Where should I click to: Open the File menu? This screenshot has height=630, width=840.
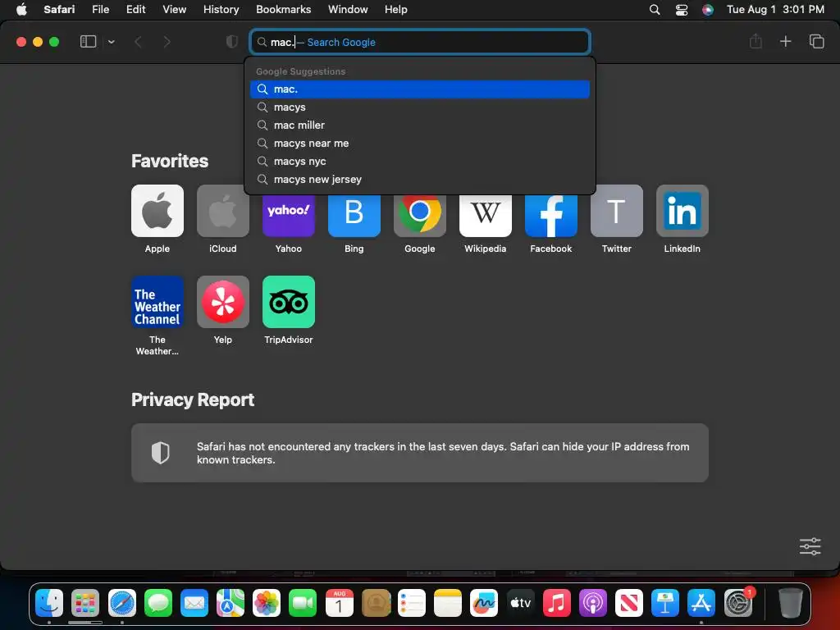click(100, 10)
